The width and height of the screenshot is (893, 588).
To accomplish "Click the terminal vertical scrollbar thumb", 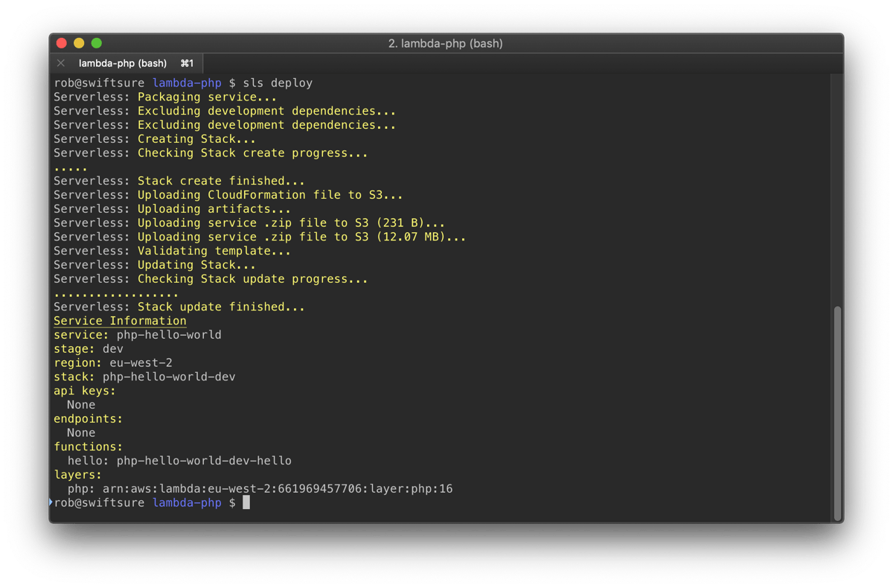I will pos(838,413).
